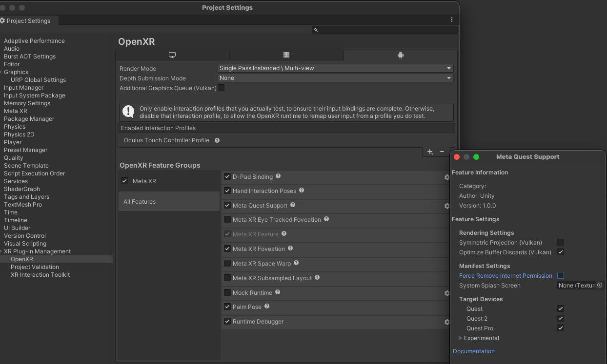This screenshot has width=607, height=364.
Task: Open settings gear for Mock Runtime
Action: click(446, 293)
